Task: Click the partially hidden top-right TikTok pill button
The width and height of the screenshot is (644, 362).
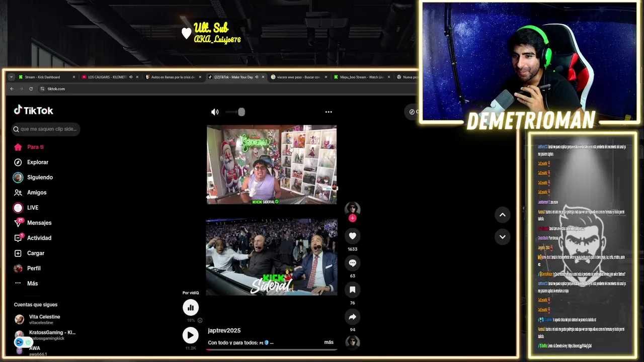Action: pyautogui.click(x=412, y=112)
